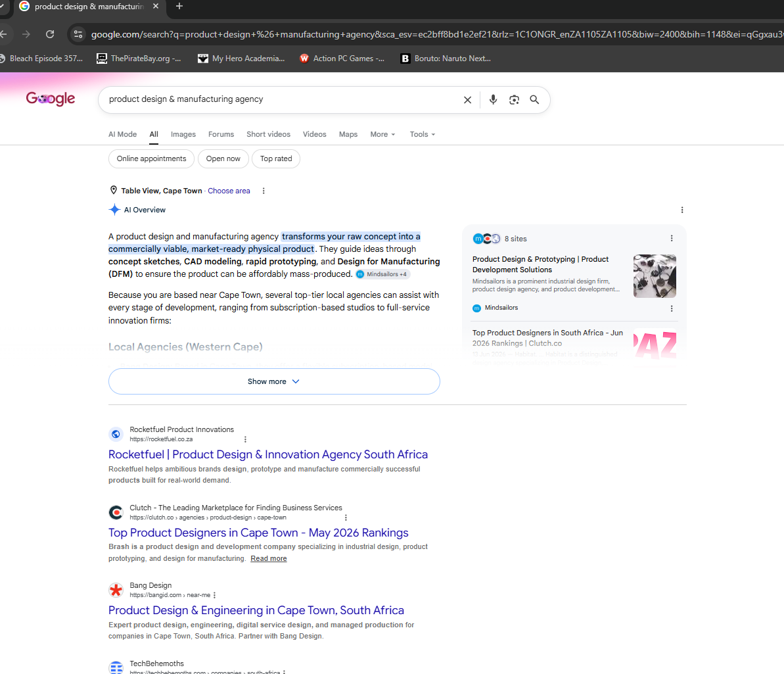This screenshot has width=784, height=674.
Task: Open Rocketfuel Product Design & Innovation Agency result
Action: point(268,454)
